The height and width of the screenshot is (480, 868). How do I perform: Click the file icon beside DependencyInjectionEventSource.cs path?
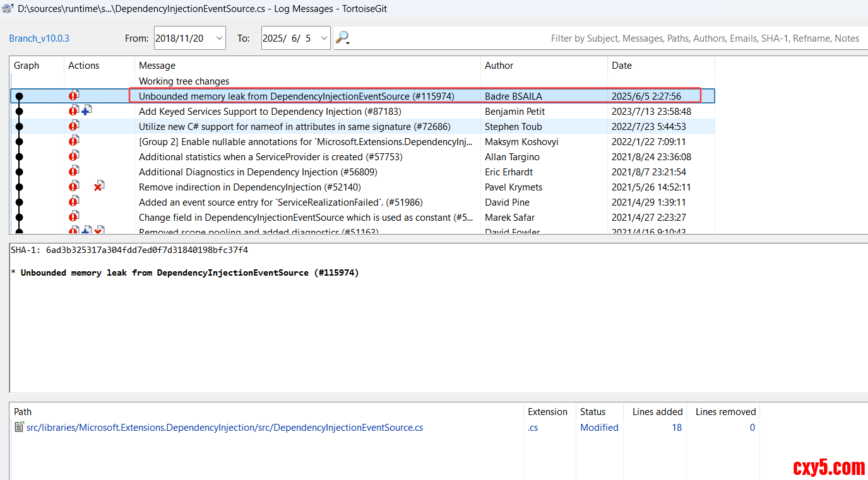(x=19, y=428)
